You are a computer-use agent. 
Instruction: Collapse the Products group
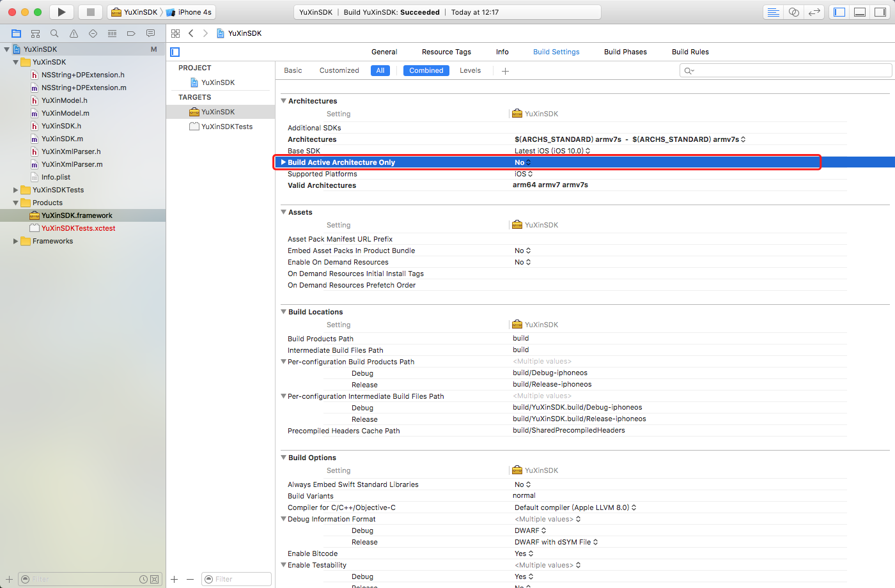point(15,203)
